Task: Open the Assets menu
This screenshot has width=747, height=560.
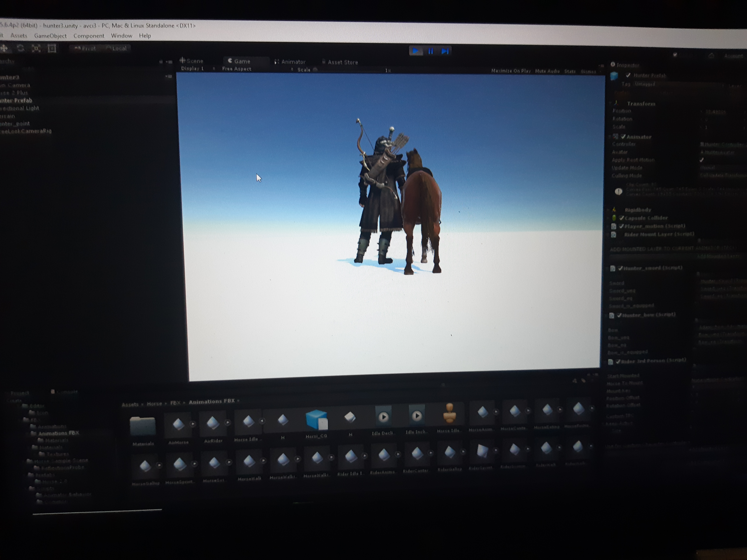Action: [x=19, y=35]
